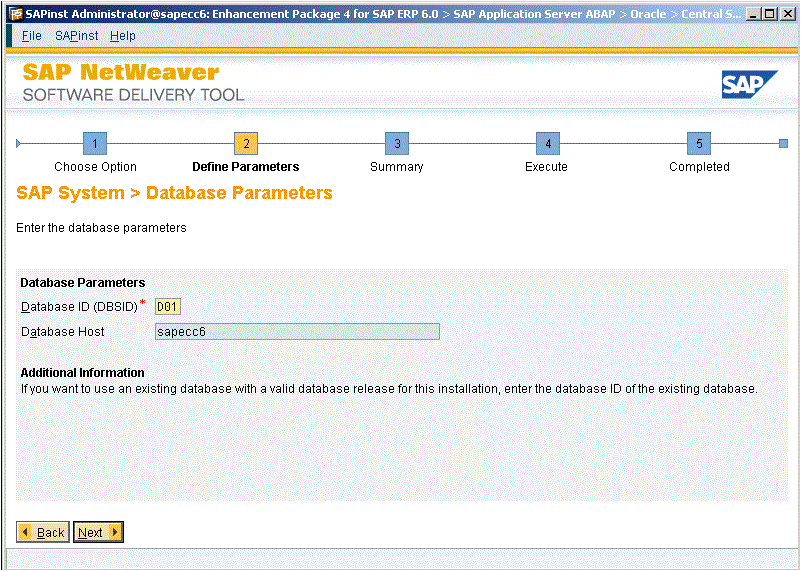Open the SAPinst menu
The width and height of the screenshot is (801, 571).
click(76, 36)
